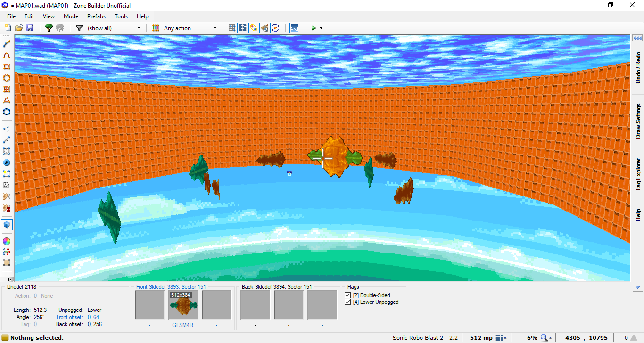Click the colored dots tool icon
Screen dimensions: 644x343
(7, 252)
